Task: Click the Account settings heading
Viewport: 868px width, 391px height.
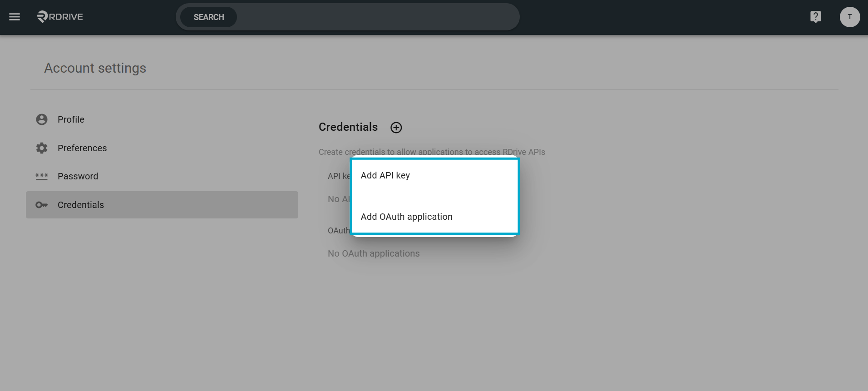Action: click(x=95, y=68)
